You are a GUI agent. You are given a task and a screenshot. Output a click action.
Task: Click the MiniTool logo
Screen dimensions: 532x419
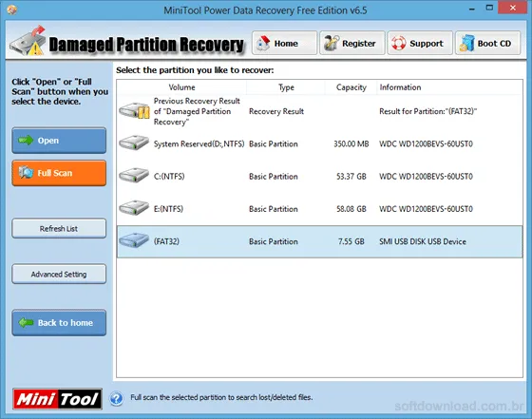pos(57,399)
